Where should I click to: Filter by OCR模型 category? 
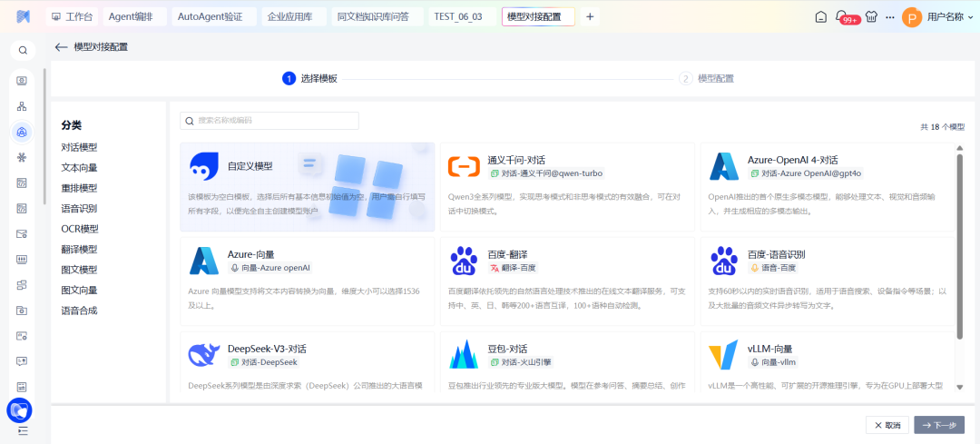80,229
